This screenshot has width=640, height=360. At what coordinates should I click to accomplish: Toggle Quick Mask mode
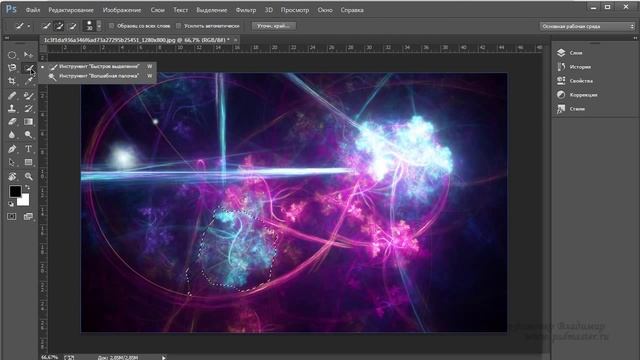click(12, 216)
